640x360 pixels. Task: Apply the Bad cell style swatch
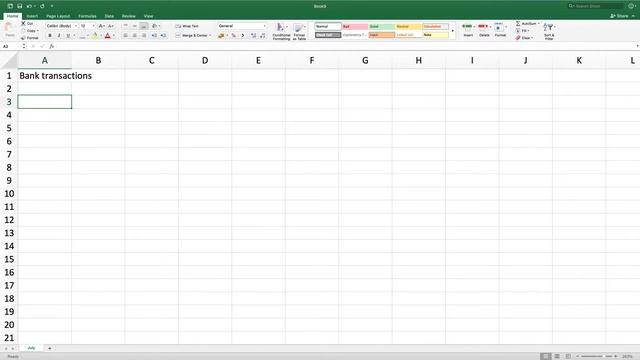click(x=355, y=27)
